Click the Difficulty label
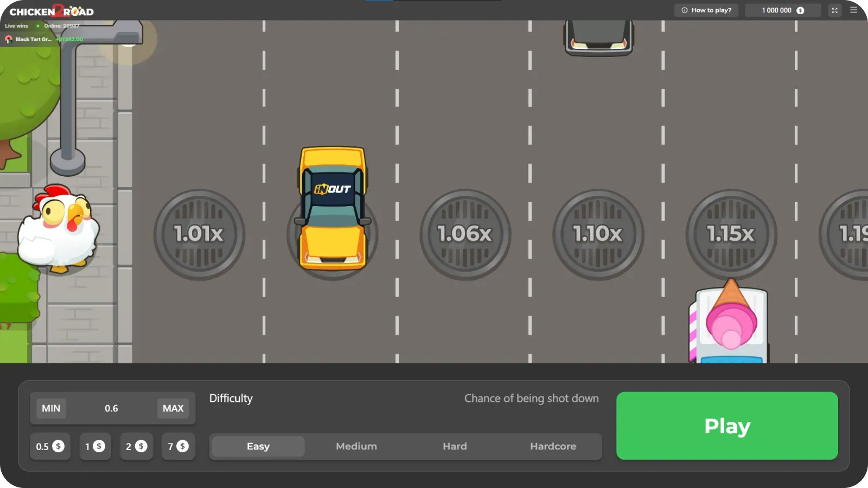The height and width of the screenshot is (488, 868). pyautogui.click(x=231, y=399)
